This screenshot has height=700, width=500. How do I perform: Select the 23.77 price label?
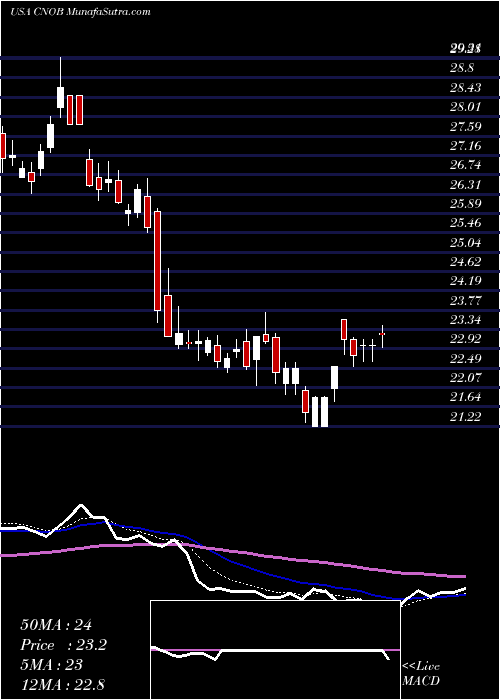click(466, 300)
